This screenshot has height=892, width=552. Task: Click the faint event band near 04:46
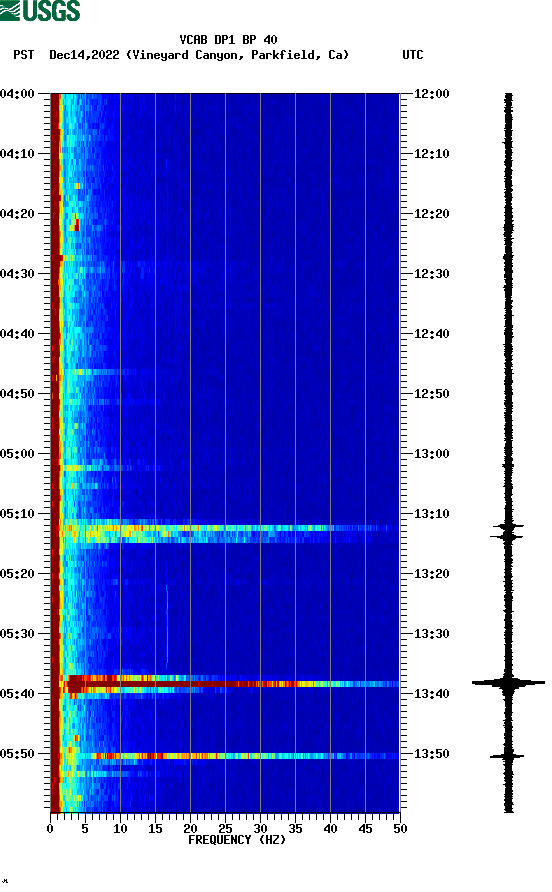105,372
